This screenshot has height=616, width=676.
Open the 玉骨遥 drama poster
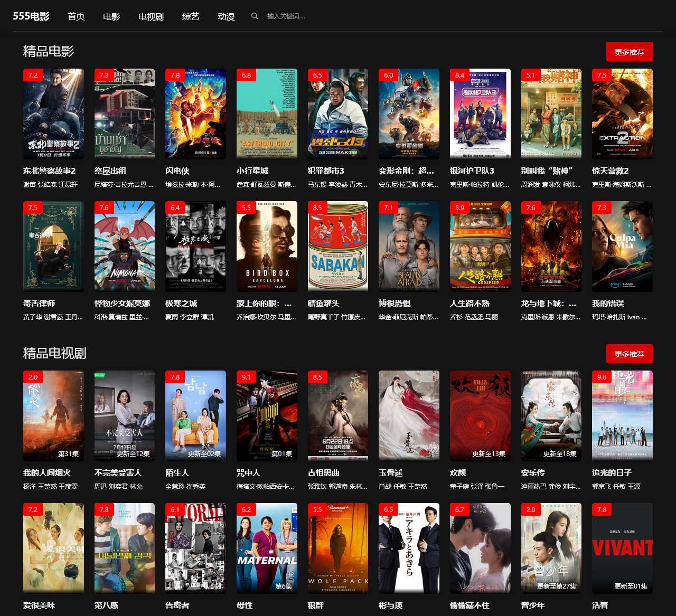[x=409, y=416]
